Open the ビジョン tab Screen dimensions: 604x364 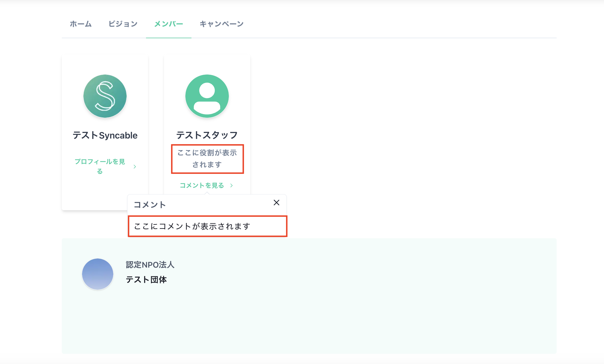[x=123, y=24]
